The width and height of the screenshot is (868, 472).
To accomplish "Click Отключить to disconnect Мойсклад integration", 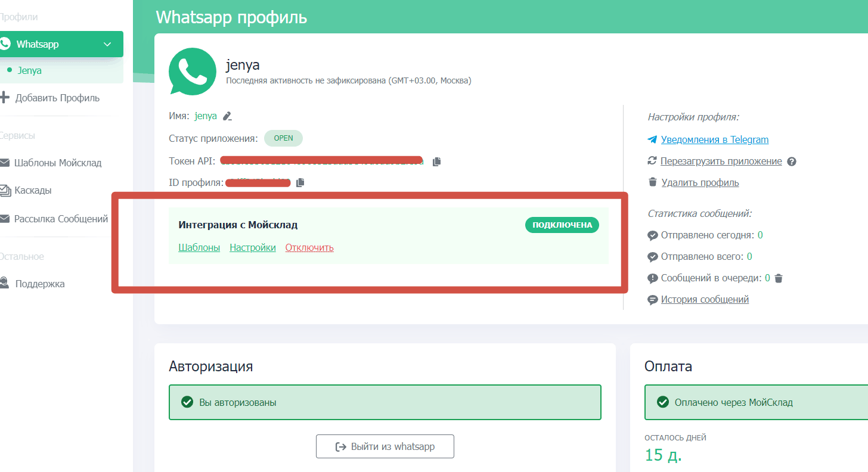I will 309,248.
